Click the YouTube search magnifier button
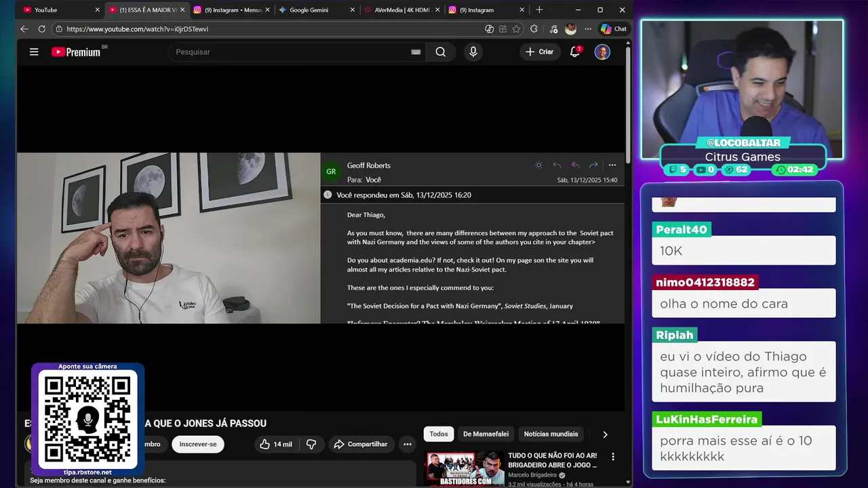 tap(441, 52)
